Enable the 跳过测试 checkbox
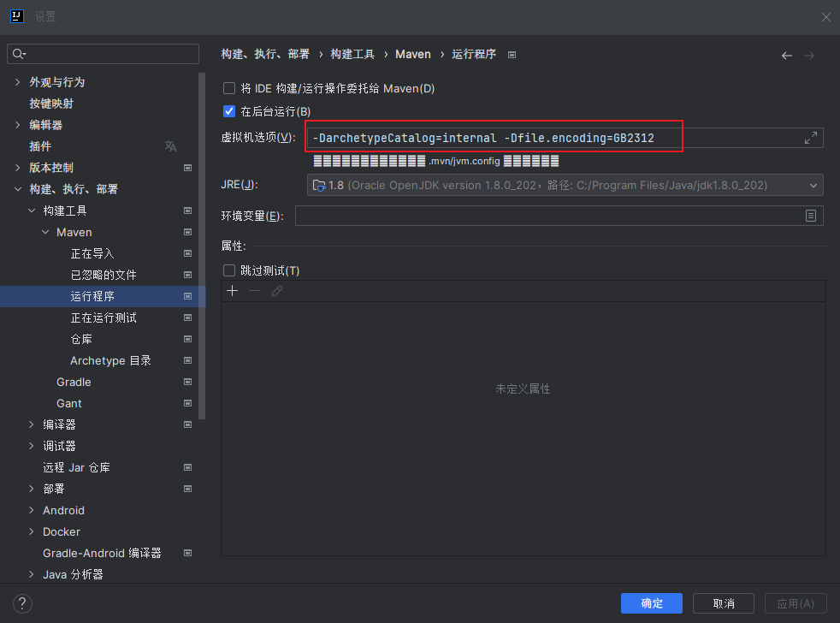This screenshot has width=840, height=623. [x=229, y=270]
